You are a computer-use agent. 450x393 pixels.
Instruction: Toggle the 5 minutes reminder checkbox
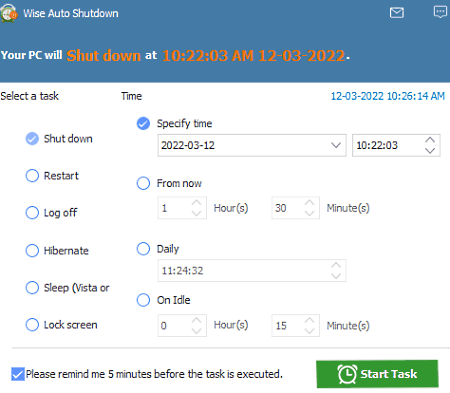click(18, 374)
